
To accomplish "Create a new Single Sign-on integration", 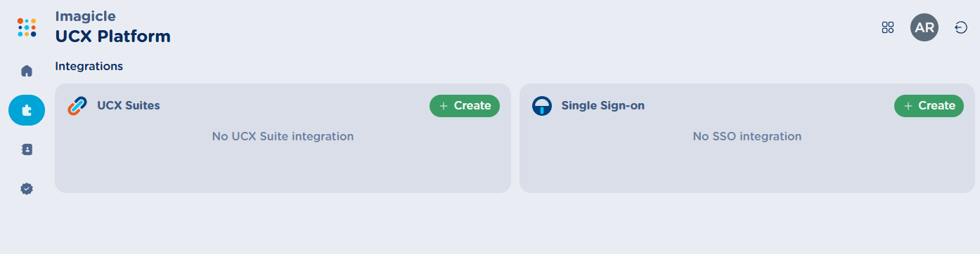I will [929, 106].
